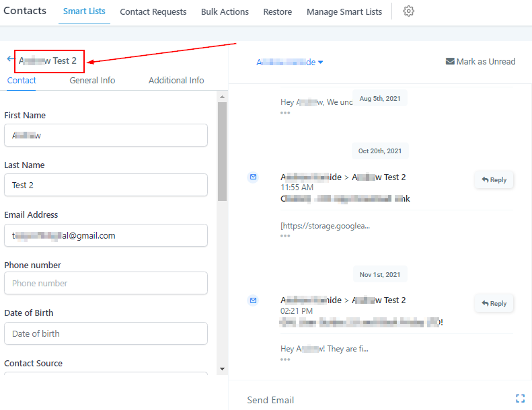
Task: Reply to the 02:21 PM email
Action: point(494,303)
